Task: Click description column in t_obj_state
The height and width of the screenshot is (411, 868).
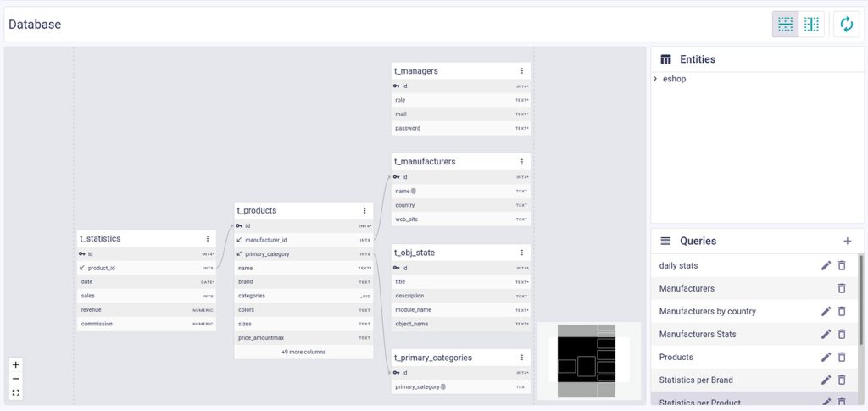Action: point(460,296)
